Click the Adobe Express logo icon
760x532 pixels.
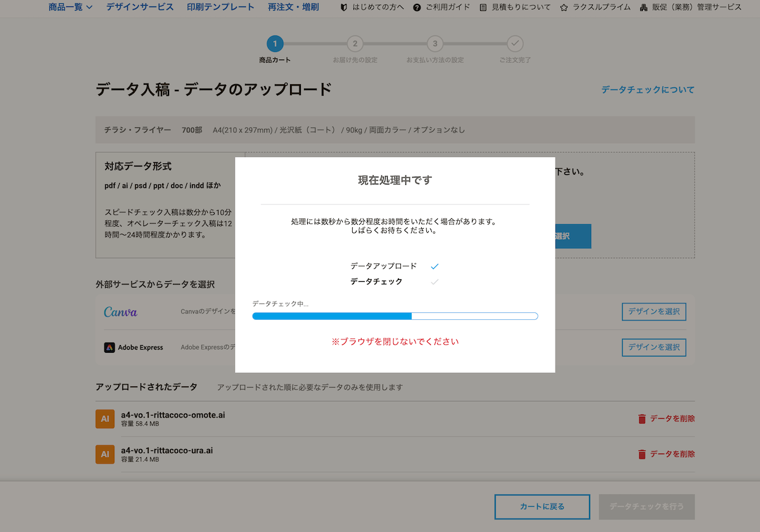pyautogui.click(x=110, y=347)
